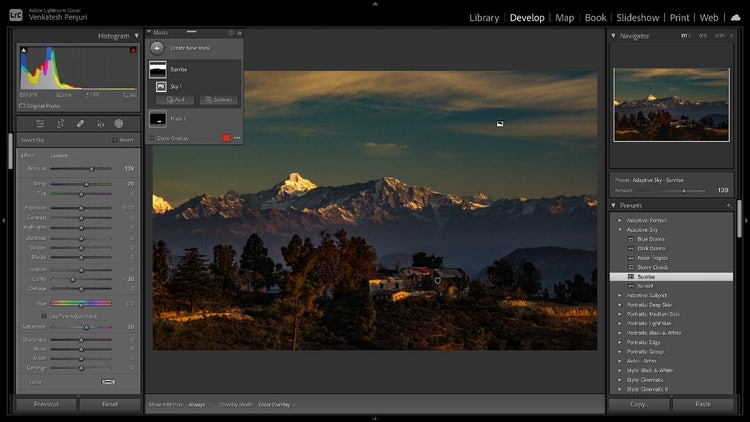
Task: Collapse the Masks panel with double arrow
Action: tap(239, 33)
